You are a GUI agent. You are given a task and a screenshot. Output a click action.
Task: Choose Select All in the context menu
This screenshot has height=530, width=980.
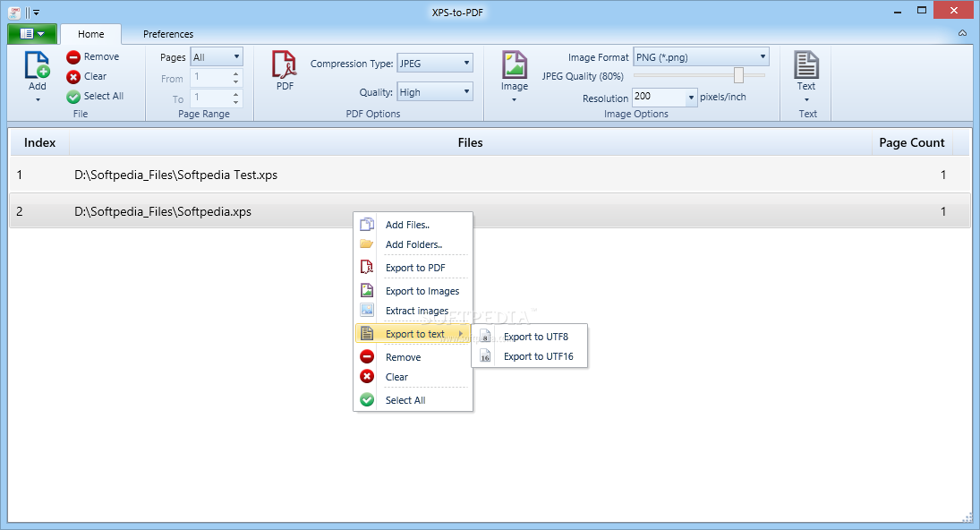413,400
